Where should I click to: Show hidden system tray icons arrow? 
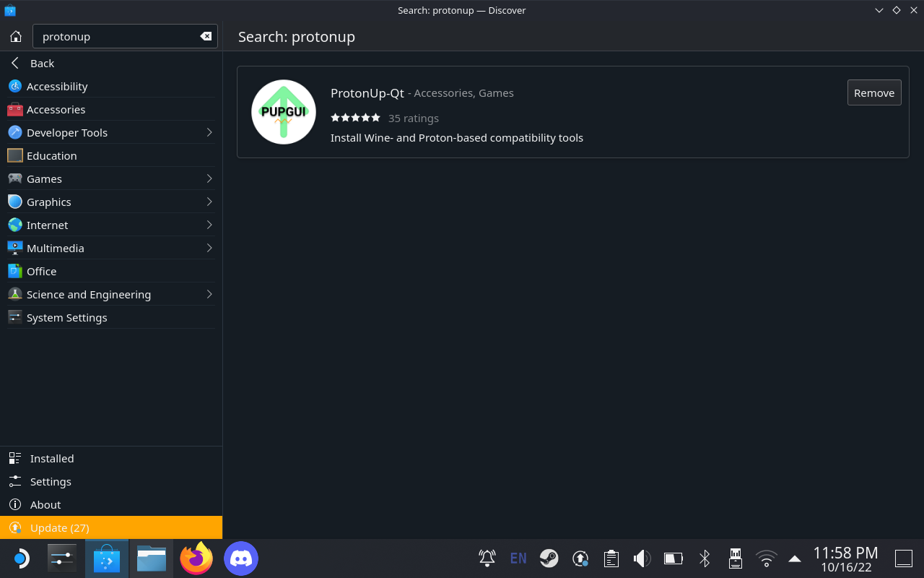coord(795,558)
